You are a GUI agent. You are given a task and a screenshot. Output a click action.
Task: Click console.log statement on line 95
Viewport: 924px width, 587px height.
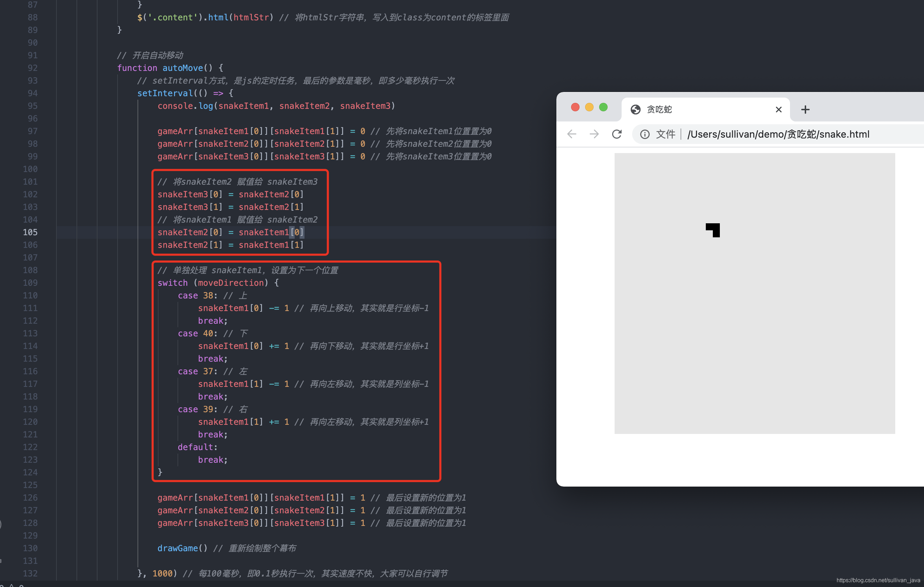click(276, 106)
